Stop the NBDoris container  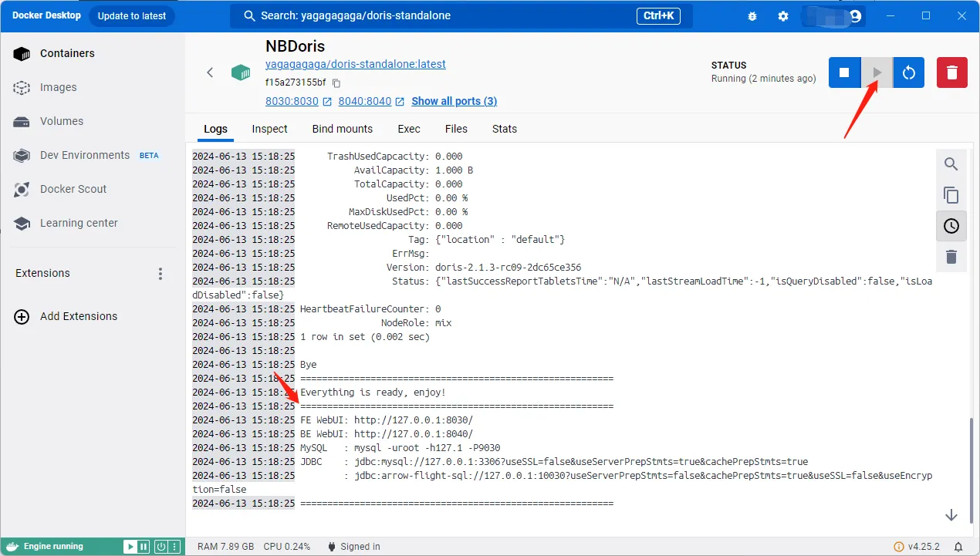[x=844, y=72]
